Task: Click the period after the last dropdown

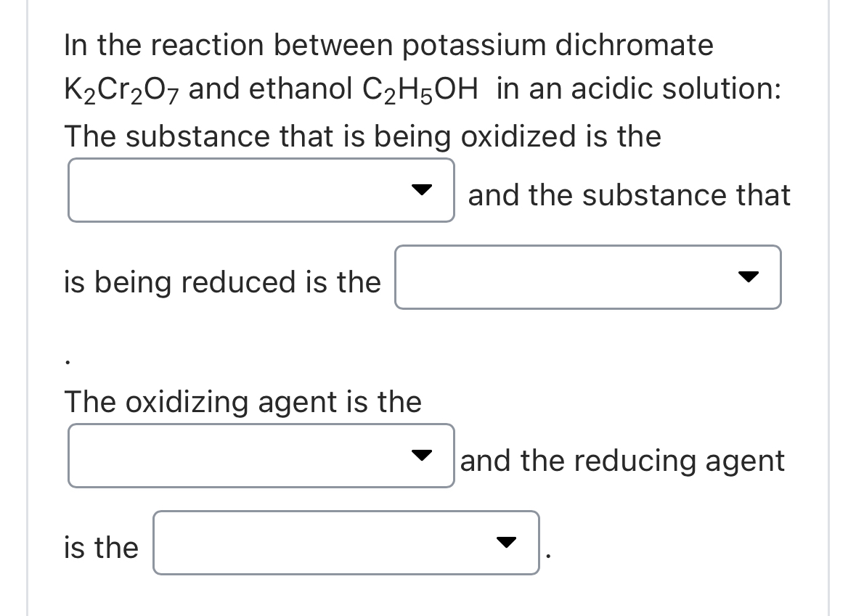Action: click(x=548, y=554)
